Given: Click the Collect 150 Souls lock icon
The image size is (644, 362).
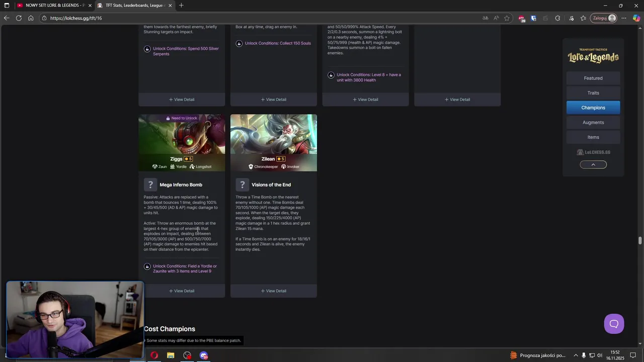Looking at the screenshot, I should pos(239,44).
